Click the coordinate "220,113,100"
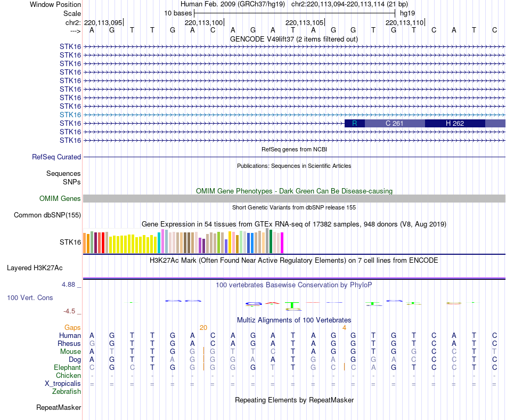This screenshot has height=420, width=506. point(203,22)
